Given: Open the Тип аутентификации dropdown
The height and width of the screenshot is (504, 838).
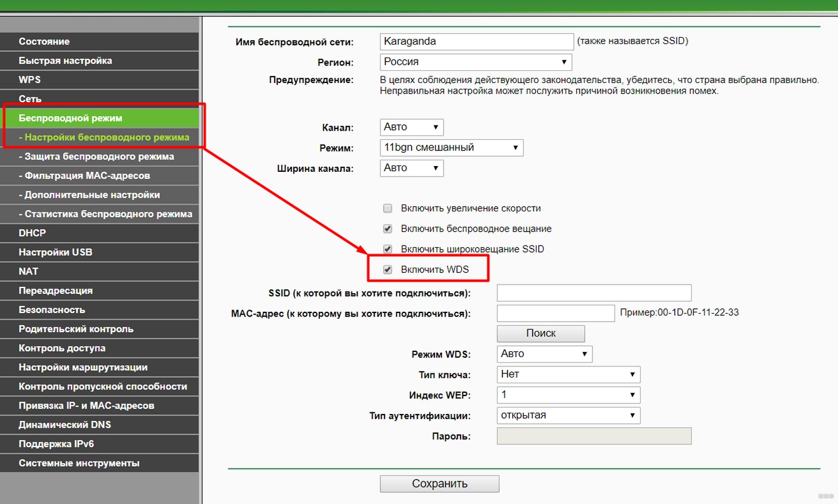Looking at the screenshot, I should pyautogui.click(x=568, y=415).
